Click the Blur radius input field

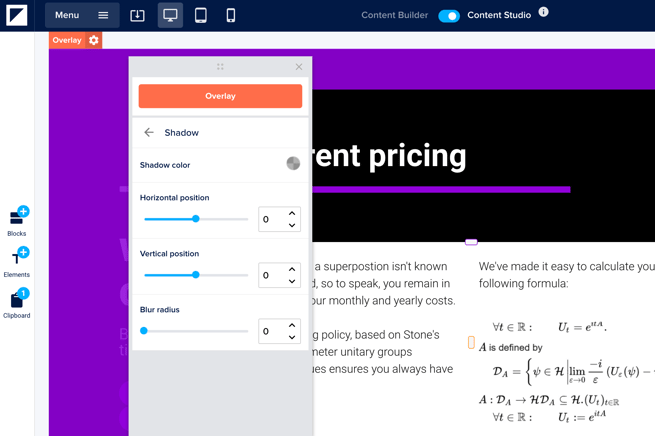(270, 331)
